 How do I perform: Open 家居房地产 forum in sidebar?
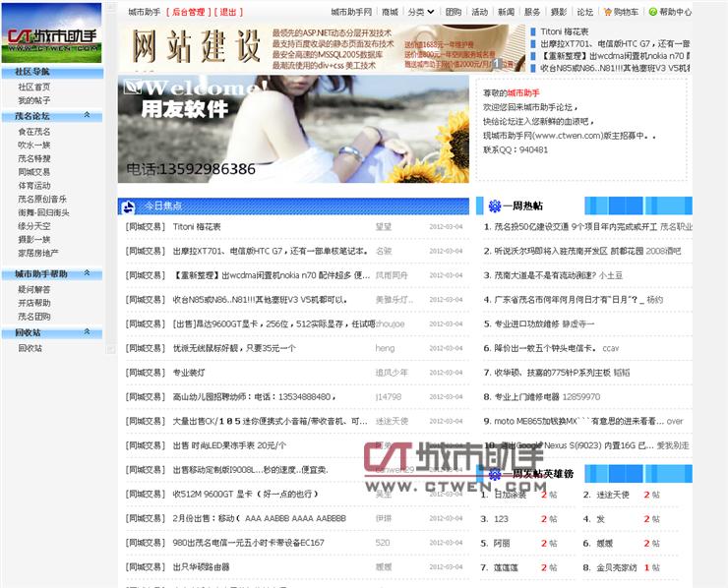click(38, 253)
